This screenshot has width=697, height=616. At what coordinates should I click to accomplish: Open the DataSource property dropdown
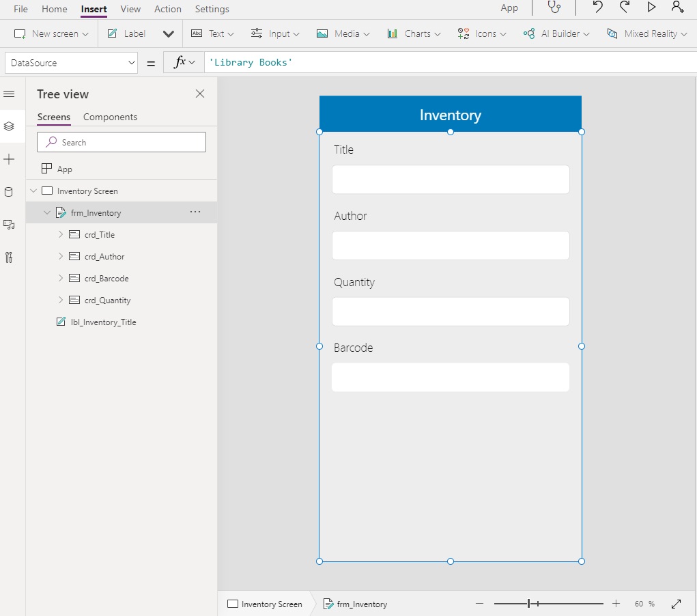[x=71, y=63]
